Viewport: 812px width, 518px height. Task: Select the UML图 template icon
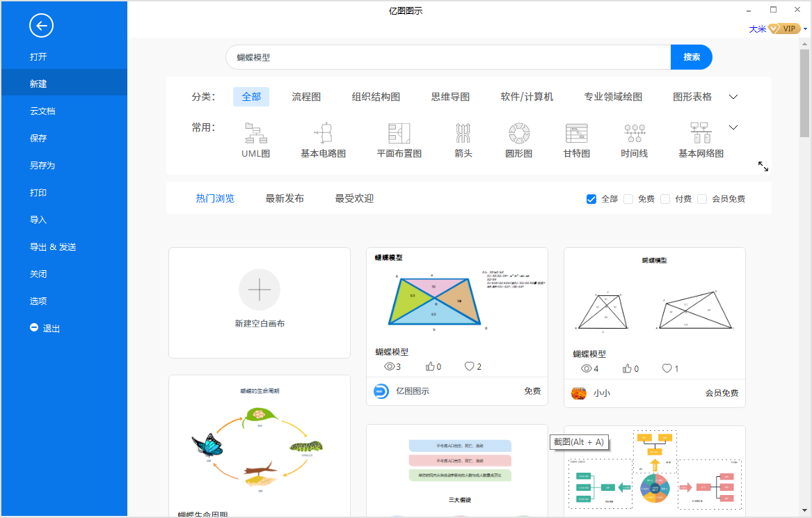255,133
